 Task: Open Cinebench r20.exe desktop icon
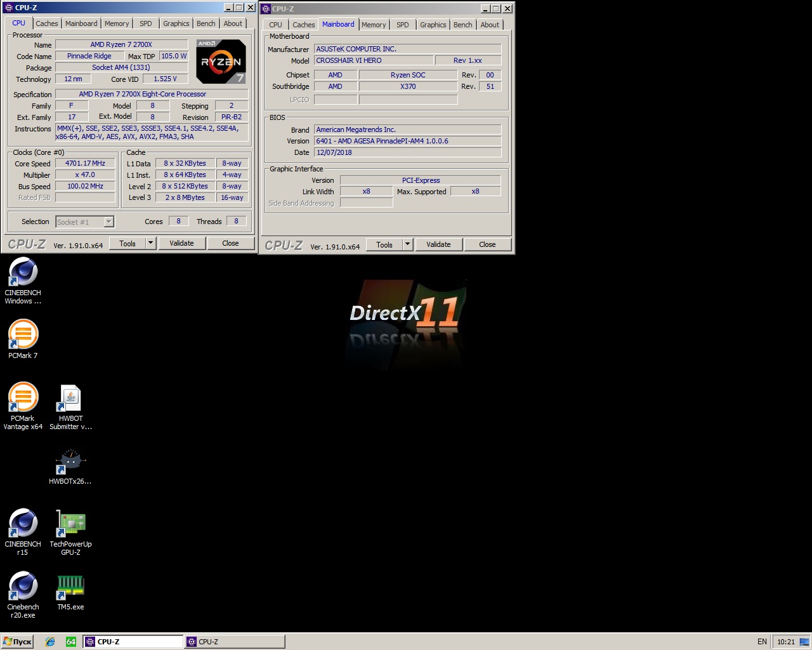23,595
